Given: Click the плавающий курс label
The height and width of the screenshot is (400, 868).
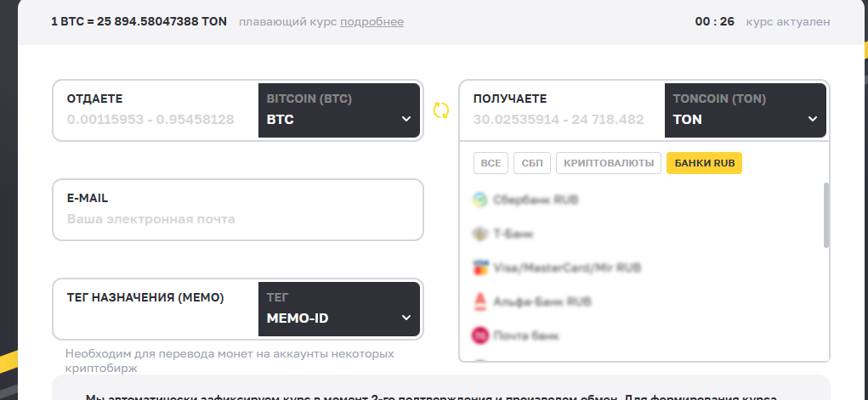Looking at the screenshot, I should tap(288, 22).
